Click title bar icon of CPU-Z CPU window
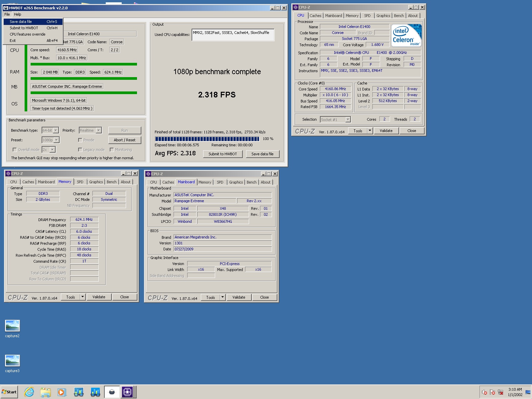The height and width of the screenshot is (399, 532). click(295, 7)
